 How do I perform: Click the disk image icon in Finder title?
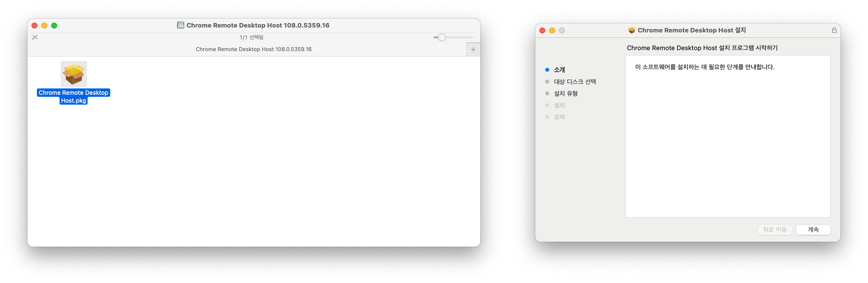point(181,25)
